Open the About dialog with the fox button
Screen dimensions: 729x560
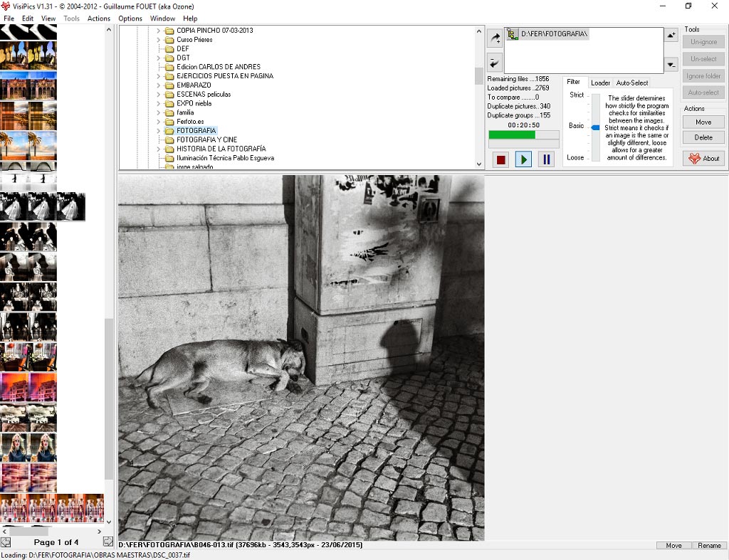703,159
